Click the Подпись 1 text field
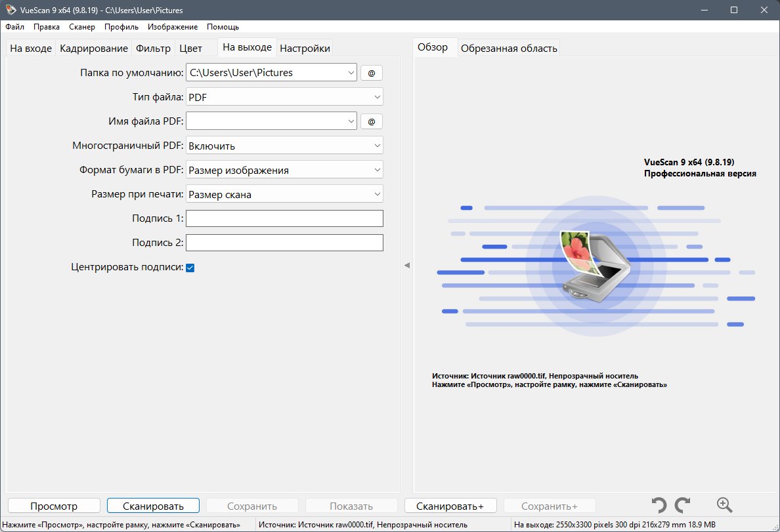This screenshot has height=532, width=780. pyautogui.click(x=284, y=218)
